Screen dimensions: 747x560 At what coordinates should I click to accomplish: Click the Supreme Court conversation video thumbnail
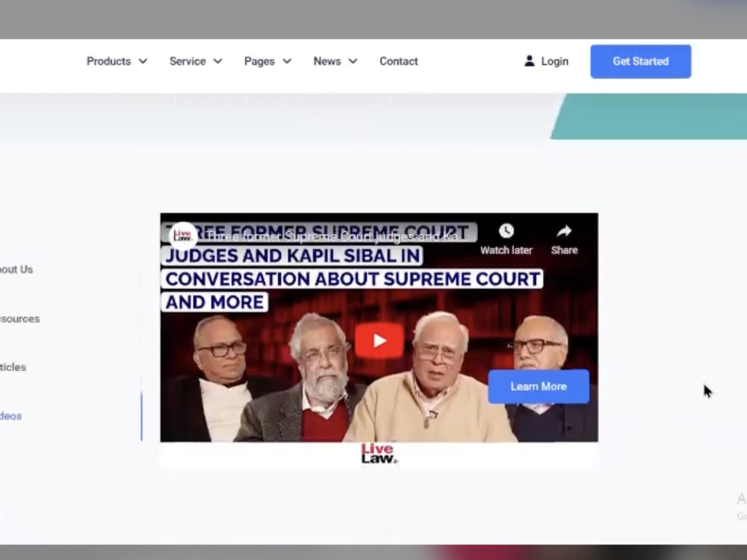(x=379, y=328)
